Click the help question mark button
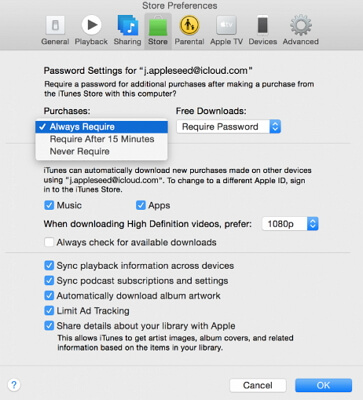The height and width of the screenshot is (400, 363). [x=14, y=385]
